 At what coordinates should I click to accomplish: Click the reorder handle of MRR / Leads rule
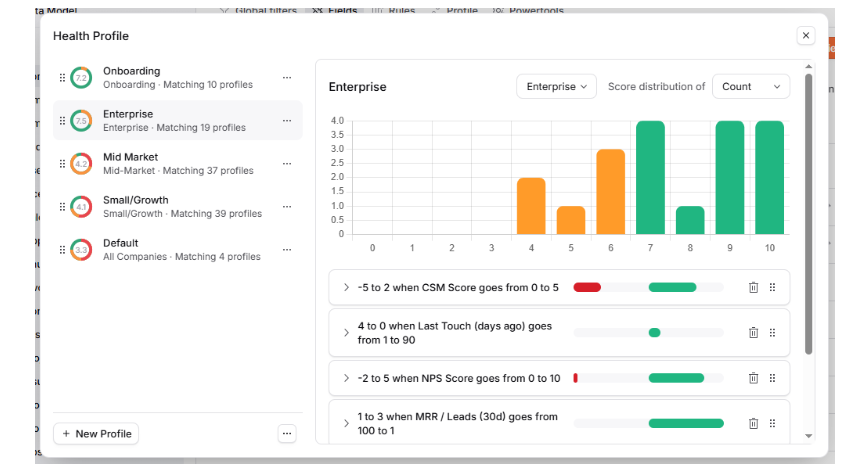[772, 423]
